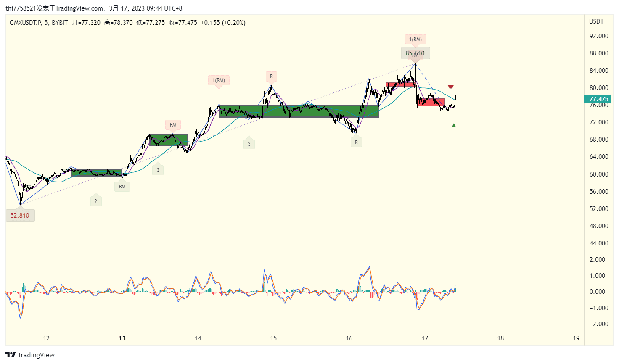The width and height of the screenshot is (619, 364).
Task: Click the 80.000 price axis label
Action: (x=599, y=88)
